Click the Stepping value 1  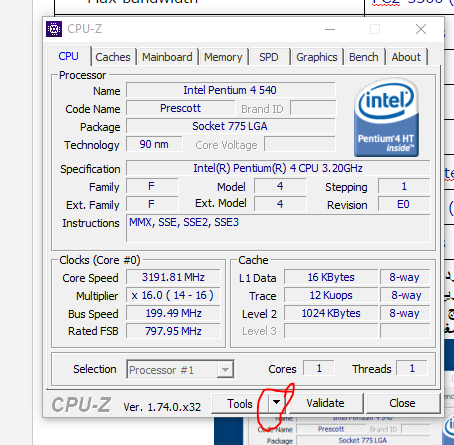404,186
